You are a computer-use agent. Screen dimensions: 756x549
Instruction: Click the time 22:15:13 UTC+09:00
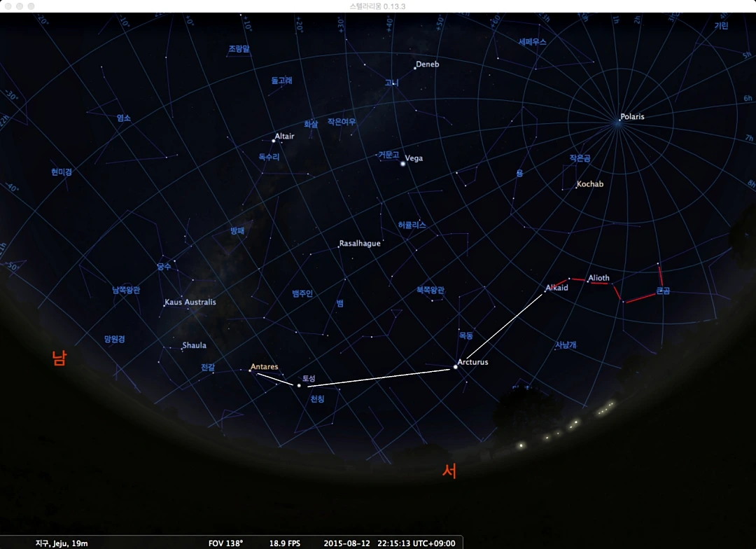coord(416,543)
